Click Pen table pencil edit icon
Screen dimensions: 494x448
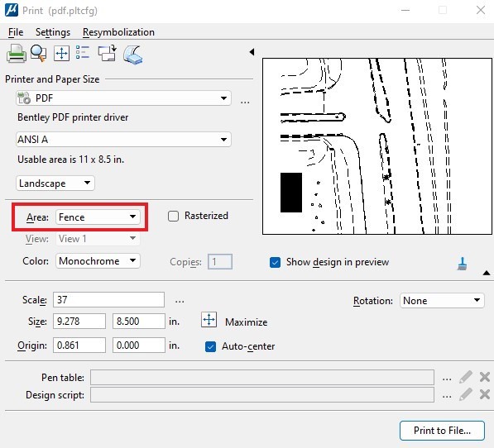(x=466, y=377)
